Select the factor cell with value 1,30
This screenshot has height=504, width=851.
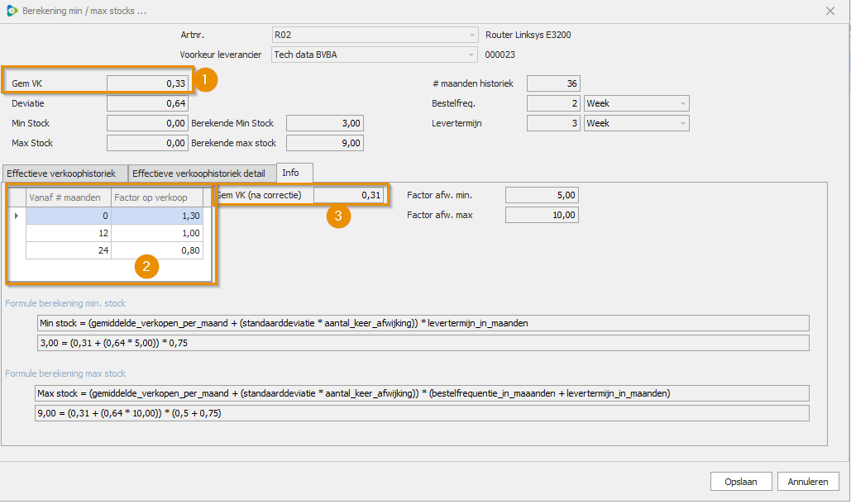[x=157, y=216]
